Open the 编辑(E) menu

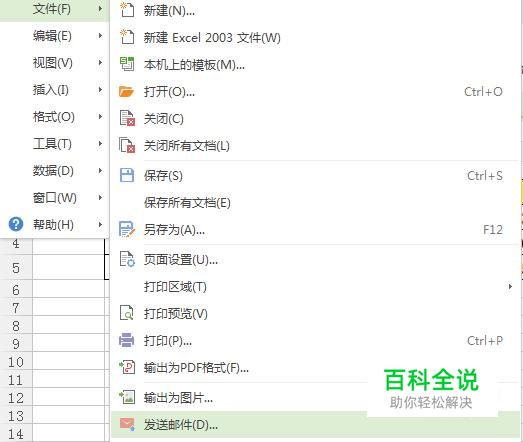click(54, 35)
